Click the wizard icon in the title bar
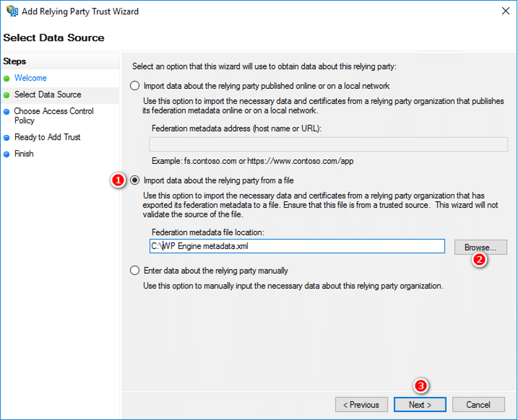 [x=11, y=11]
